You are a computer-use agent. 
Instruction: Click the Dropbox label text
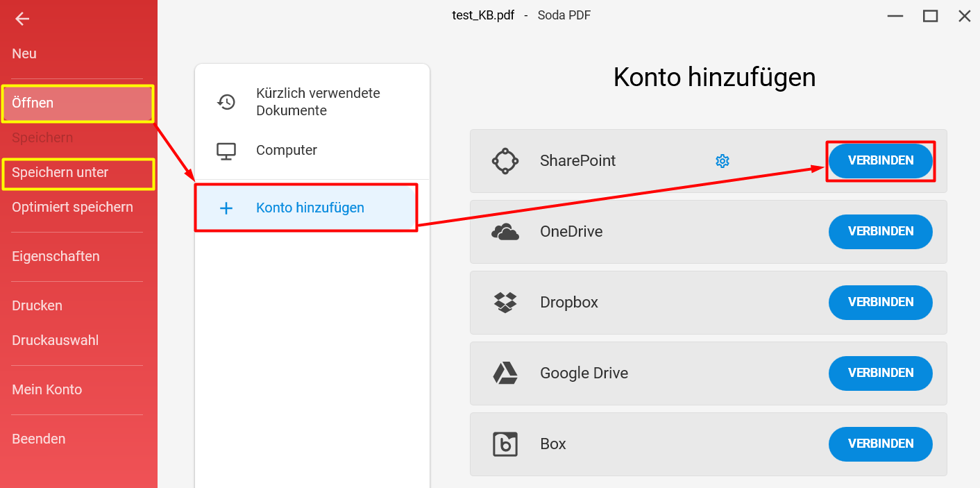[x=569, y=303]
